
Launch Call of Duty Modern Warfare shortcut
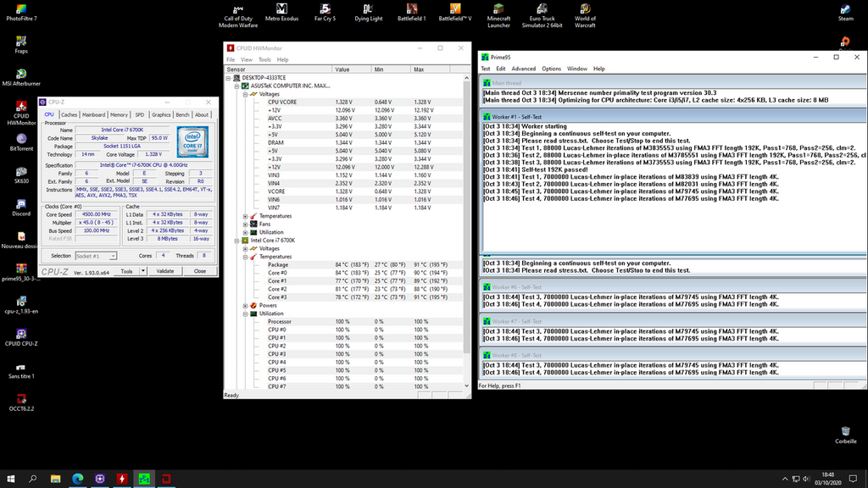[238, 16]
